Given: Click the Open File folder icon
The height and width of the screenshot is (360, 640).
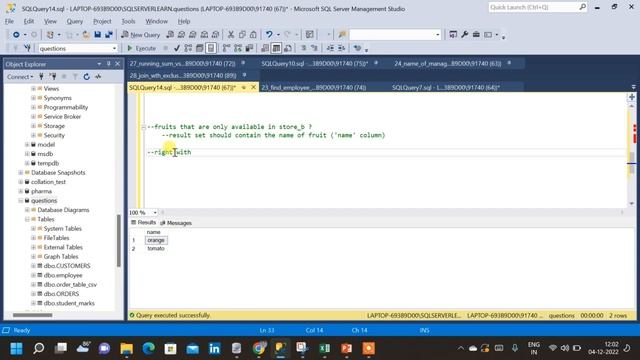Looking at the screenshot, I should point(86,35).
